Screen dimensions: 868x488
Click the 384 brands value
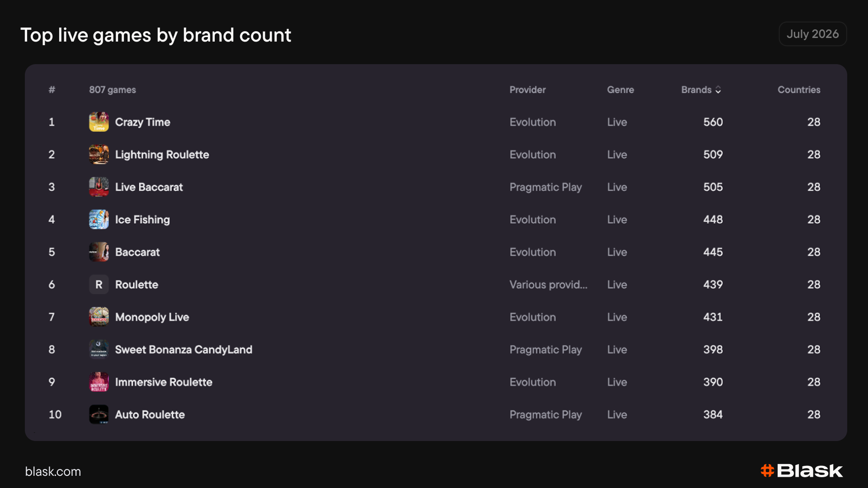(713, 415)
